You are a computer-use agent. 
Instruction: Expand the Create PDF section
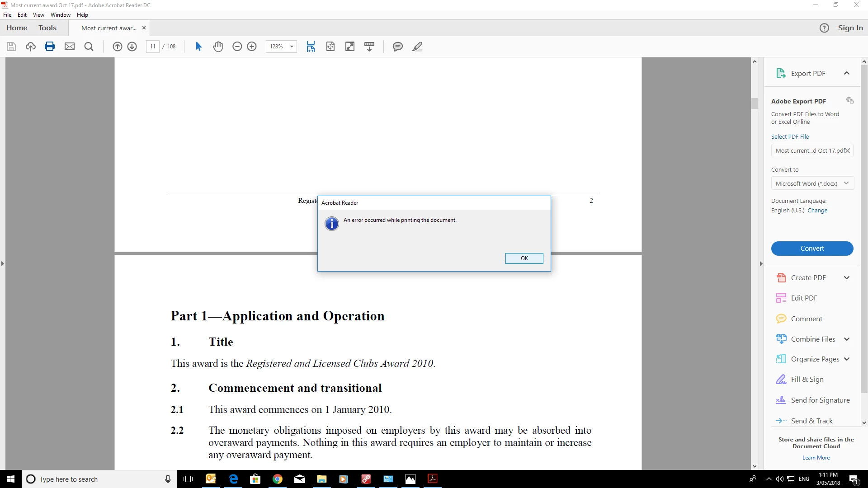846,278
